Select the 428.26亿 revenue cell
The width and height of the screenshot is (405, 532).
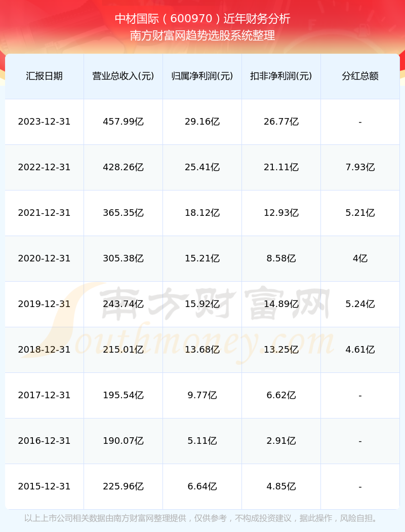coord(124,167)
